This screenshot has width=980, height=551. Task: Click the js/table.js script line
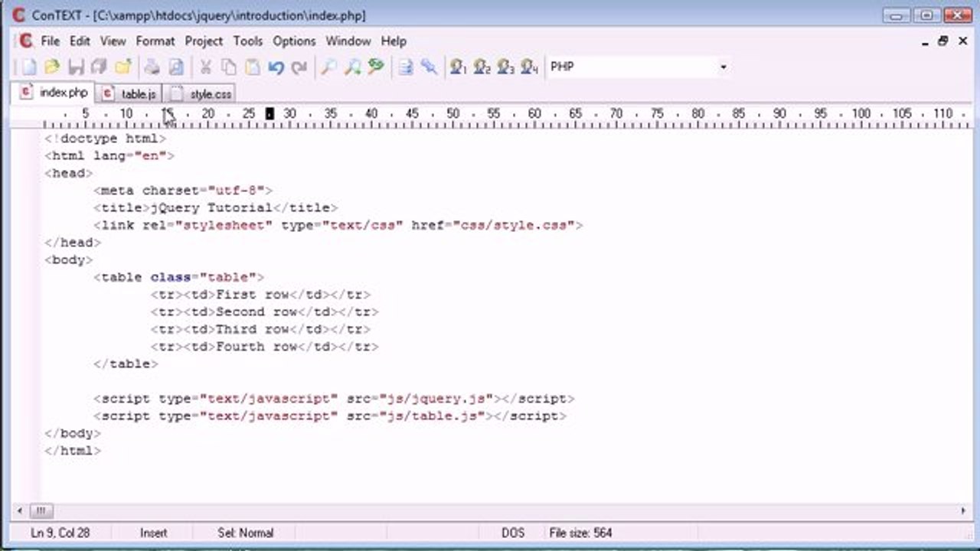pos(330,416)
